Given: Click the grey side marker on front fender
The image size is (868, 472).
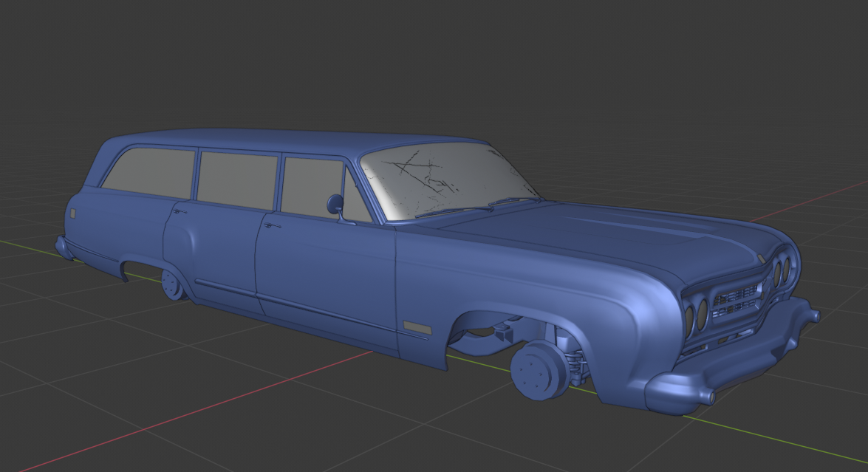Looking at the screenshot, I should point(417,327).
